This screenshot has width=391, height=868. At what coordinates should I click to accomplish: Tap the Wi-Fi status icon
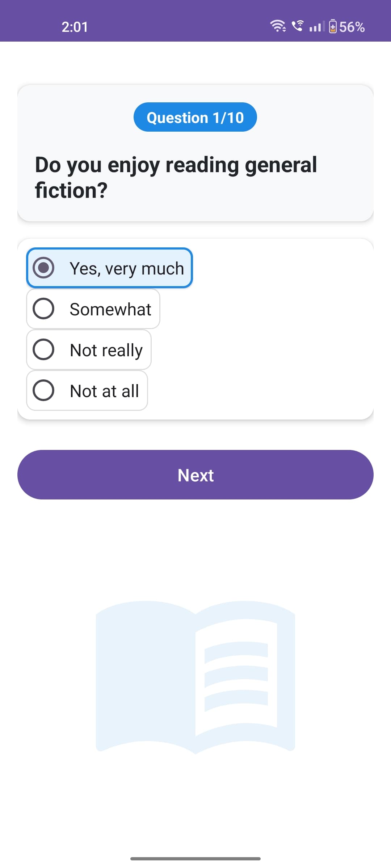(278, 26)
